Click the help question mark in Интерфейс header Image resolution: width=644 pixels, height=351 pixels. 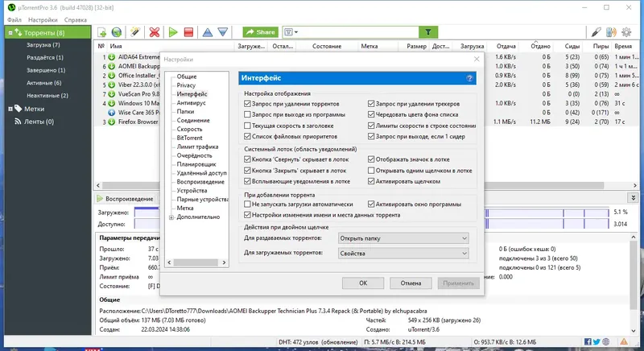[470, 78]
